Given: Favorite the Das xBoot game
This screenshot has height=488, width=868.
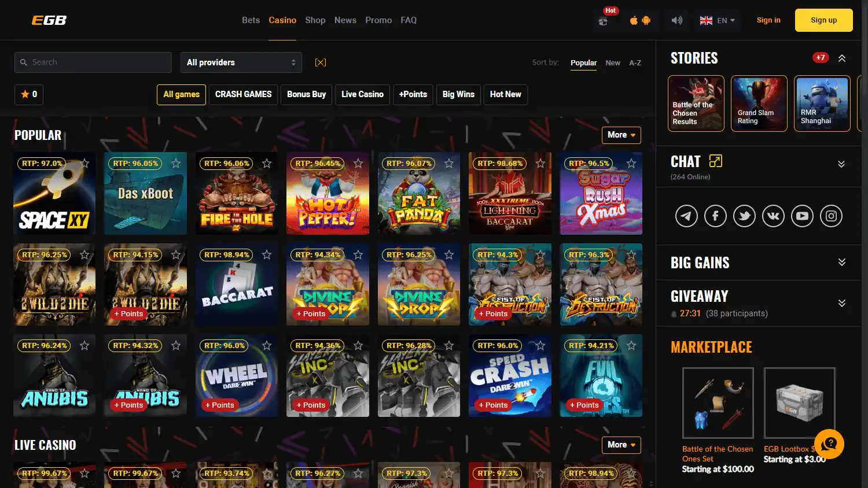Looking at the screenshot, I should (176, 164).
